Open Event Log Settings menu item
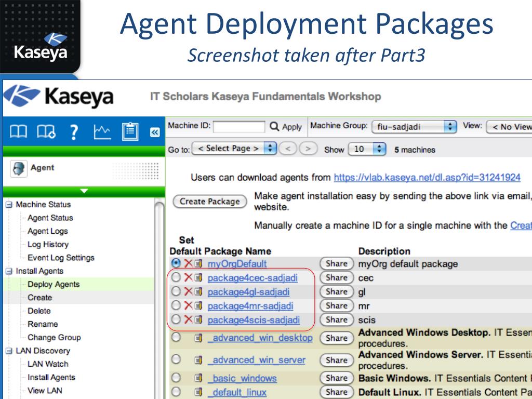The image size is (532, 399). pos(61,258)
